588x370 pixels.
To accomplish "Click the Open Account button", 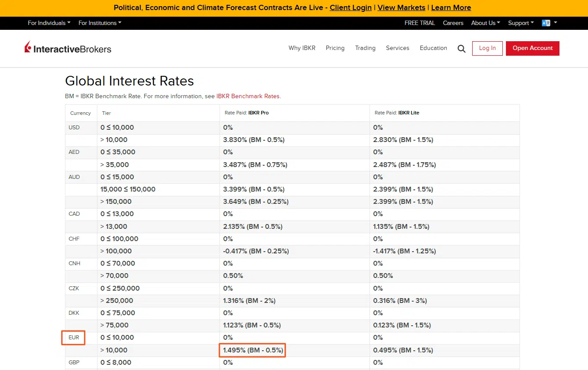I will point(533,48).
